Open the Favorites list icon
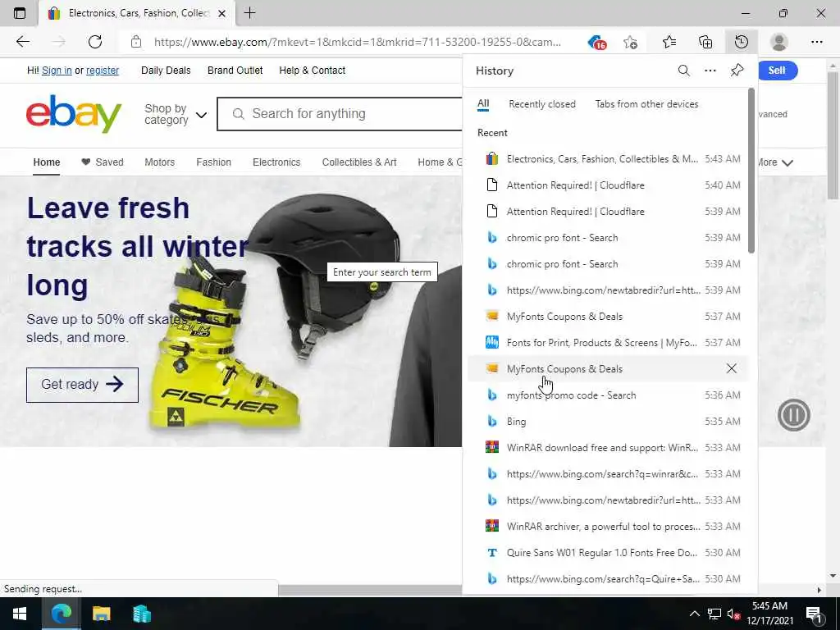Image resolution: width=840 pixels, height=630 pixels. point(669,42)
